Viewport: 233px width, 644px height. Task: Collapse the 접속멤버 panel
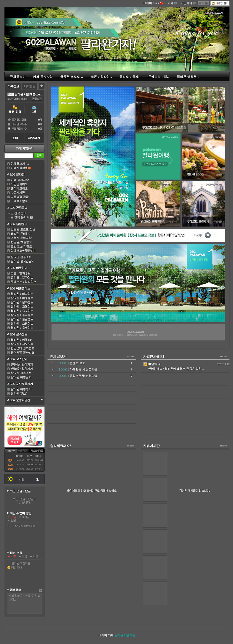tap(40, 590)
